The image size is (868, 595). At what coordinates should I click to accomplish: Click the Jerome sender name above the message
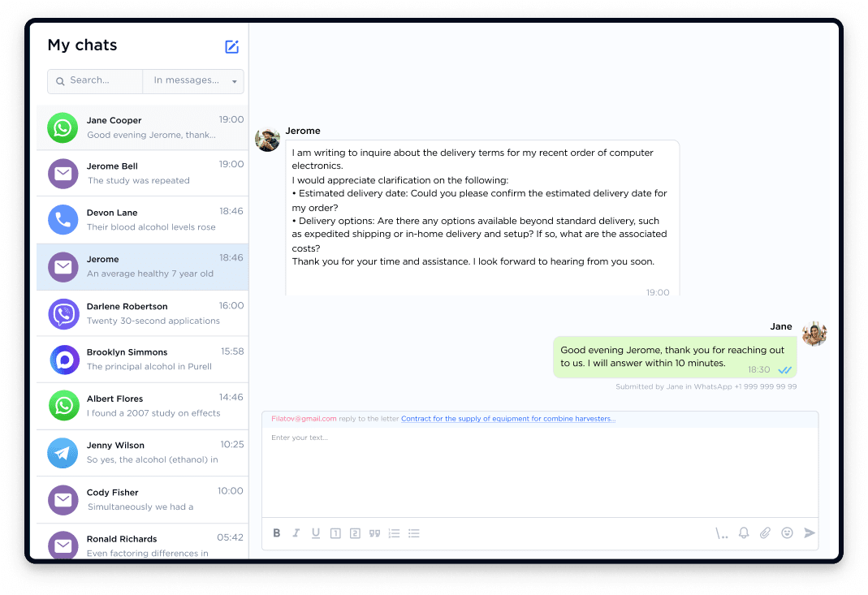303,131
